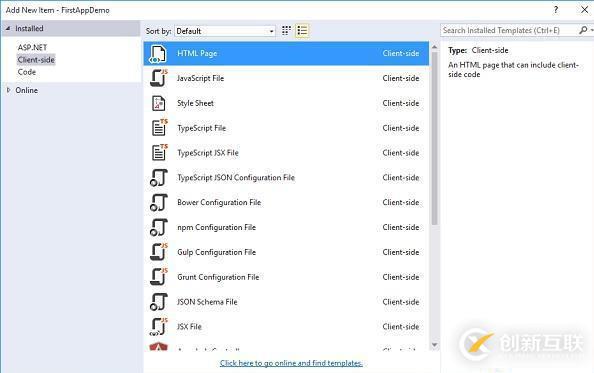The image size is (594, 373).
Task: Click the 'HTML Page' template name
Action: (197, 53)
